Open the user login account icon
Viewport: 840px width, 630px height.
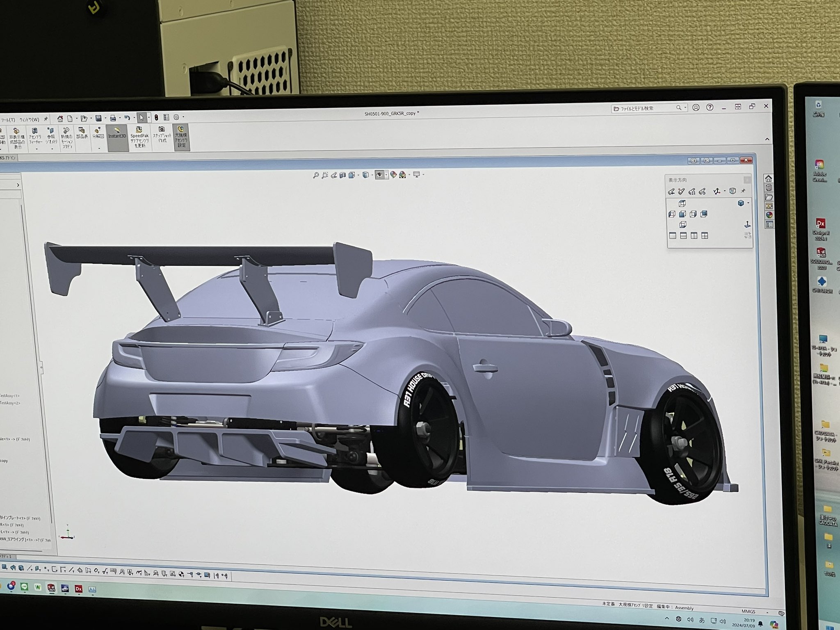(696, 107)
